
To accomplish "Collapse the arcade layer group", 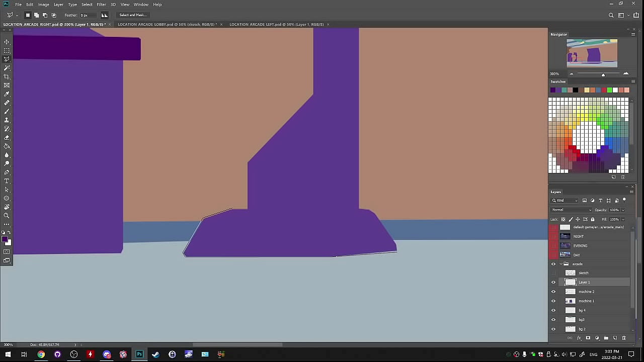I will 561,264.
